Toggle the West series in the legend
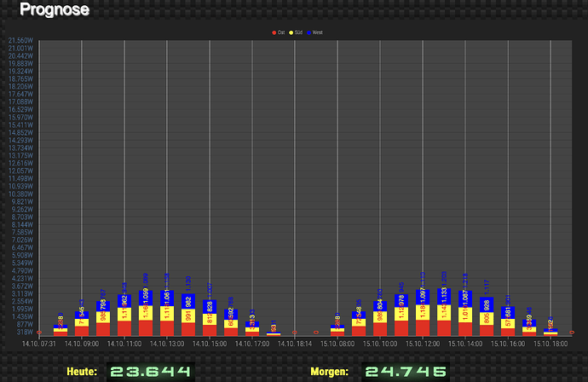This screenshot has width=588, height=382. point(314,32)
